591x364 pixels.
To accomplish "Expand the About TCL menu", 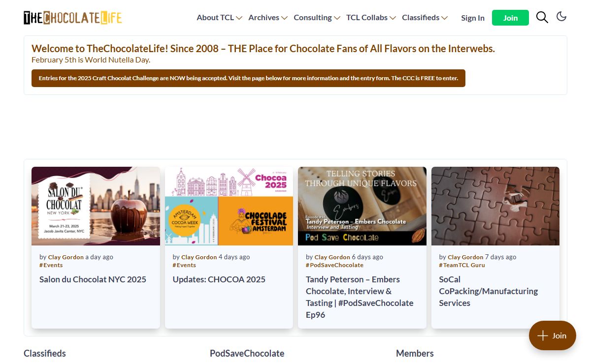I will (x=219, y=18).
